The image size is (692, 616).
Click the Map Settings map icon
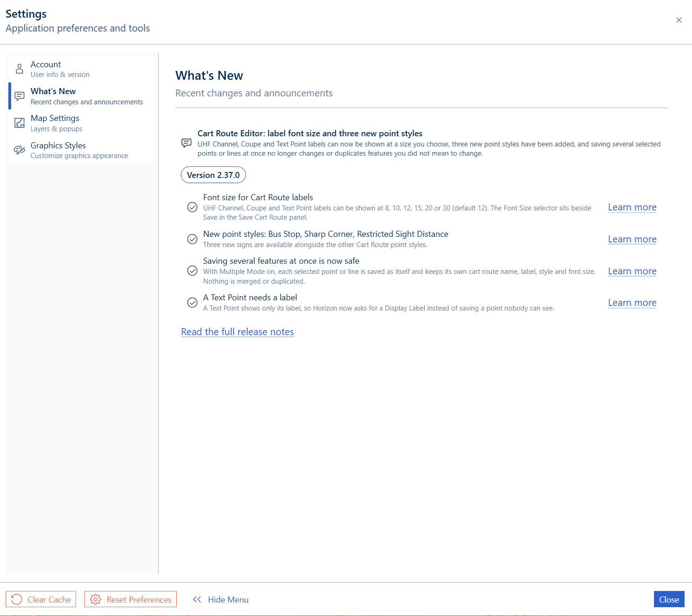(19, 123)
